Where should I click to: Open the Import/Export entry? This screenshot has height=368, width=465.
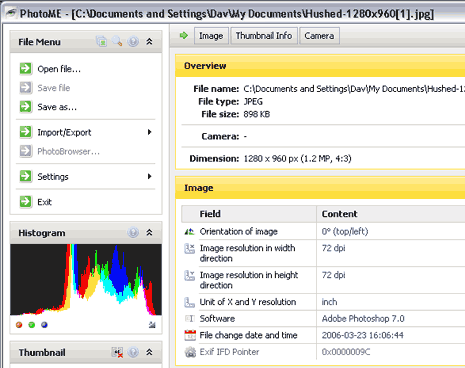click(64, 132)
